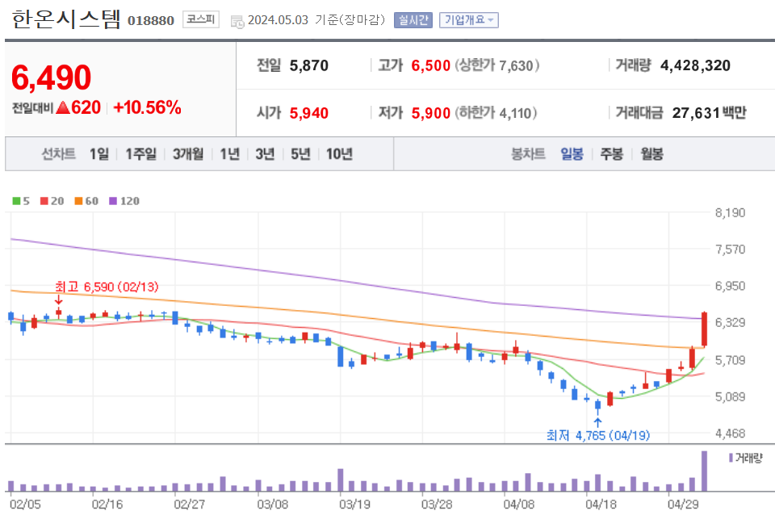Select the 5년 line chart tab
Viewport: 775px width, 532px height.
(300, 154)
